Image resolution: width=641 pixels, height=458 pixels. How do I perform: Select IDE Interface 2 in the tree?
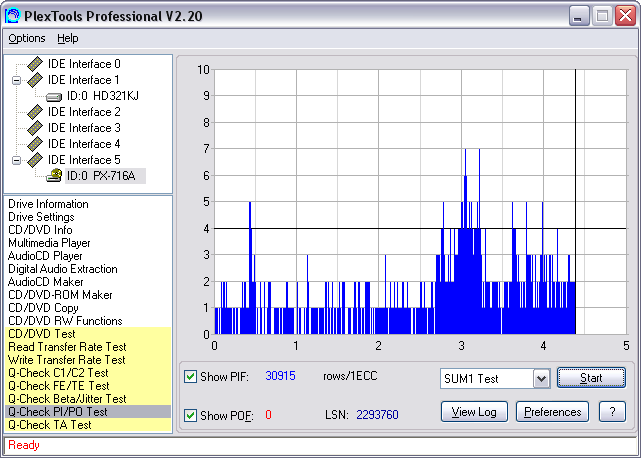coord(84,112)
